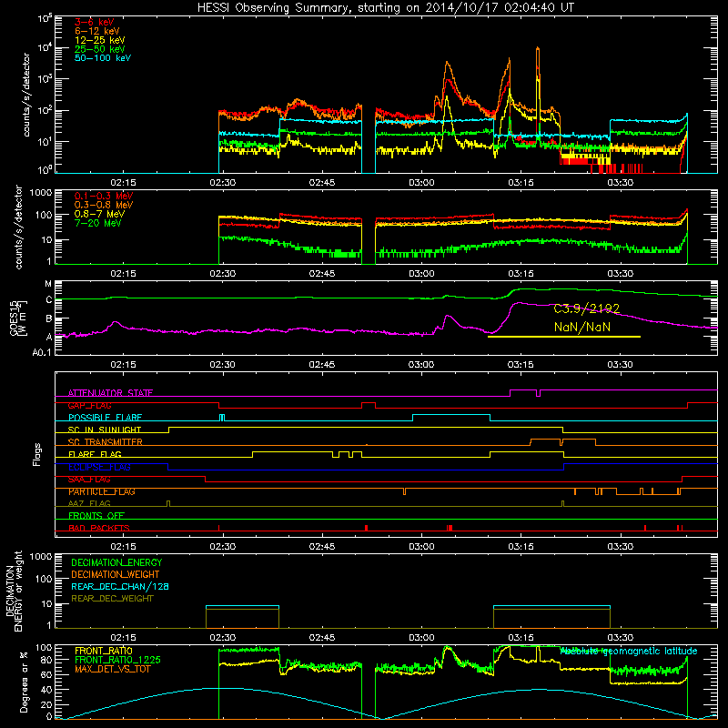This screenshot has height=728, width=728.
Task: Click the Absolute geomagnetic latitude label
Action: (x=629, y=651)
